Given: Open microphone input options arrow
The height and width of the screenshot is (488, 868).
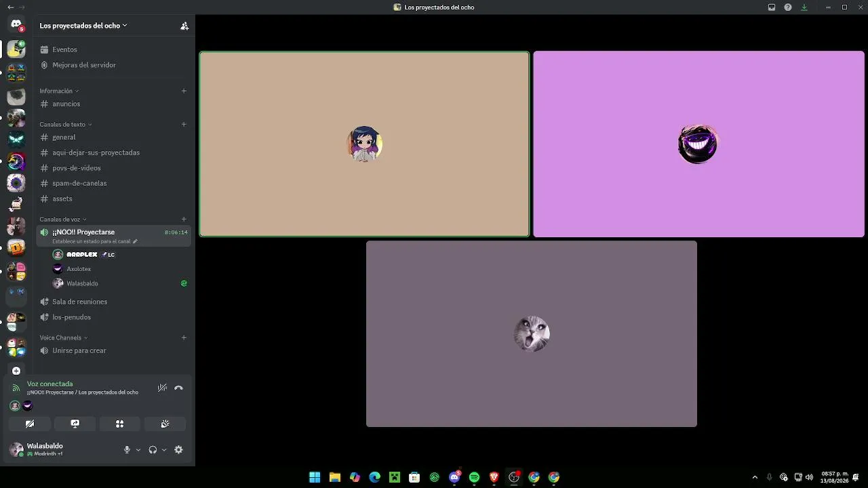Looking at the screenshot, I should tap(138, 450).
